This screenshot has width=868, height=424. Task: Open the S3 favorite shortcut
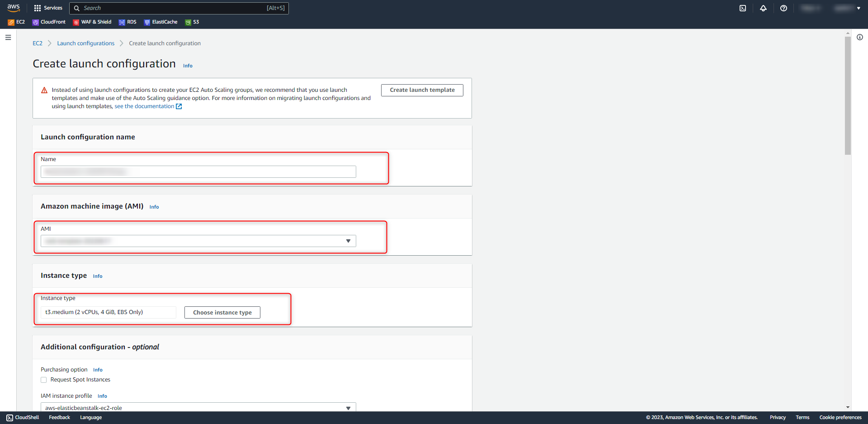(192, 22)
